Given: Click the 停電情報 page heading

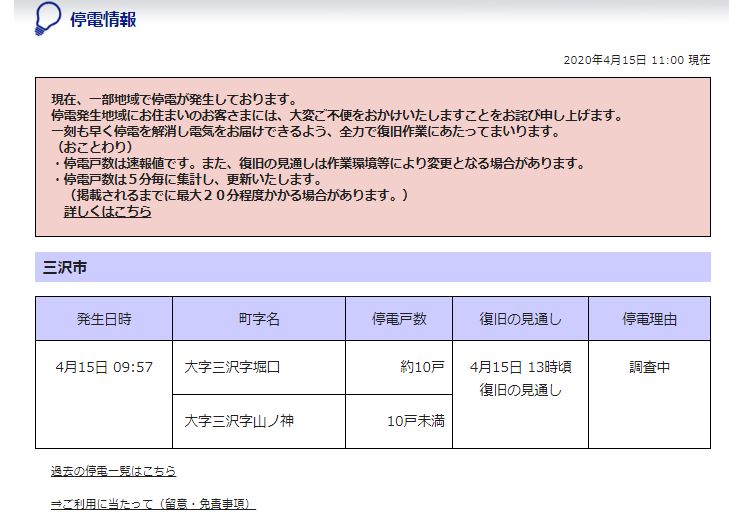Looking at the screenshot, I should [x=103, y=20].
